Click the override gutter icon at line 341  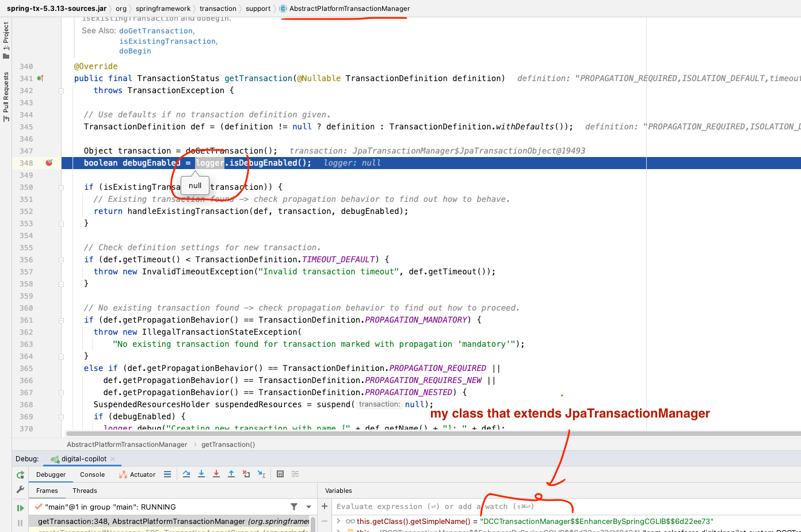[x=40, y=78]
